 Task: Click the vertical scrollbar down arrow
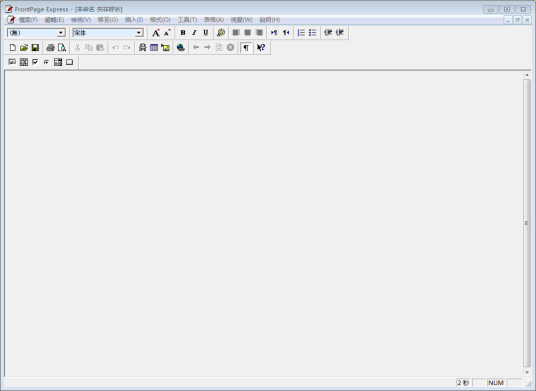click(527, 372)
